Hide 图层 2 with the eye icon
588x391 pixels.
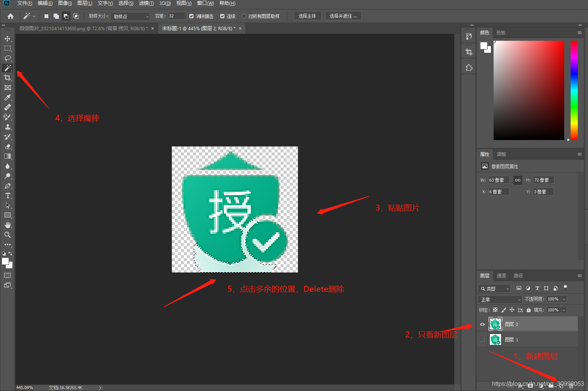coord(482,324)
